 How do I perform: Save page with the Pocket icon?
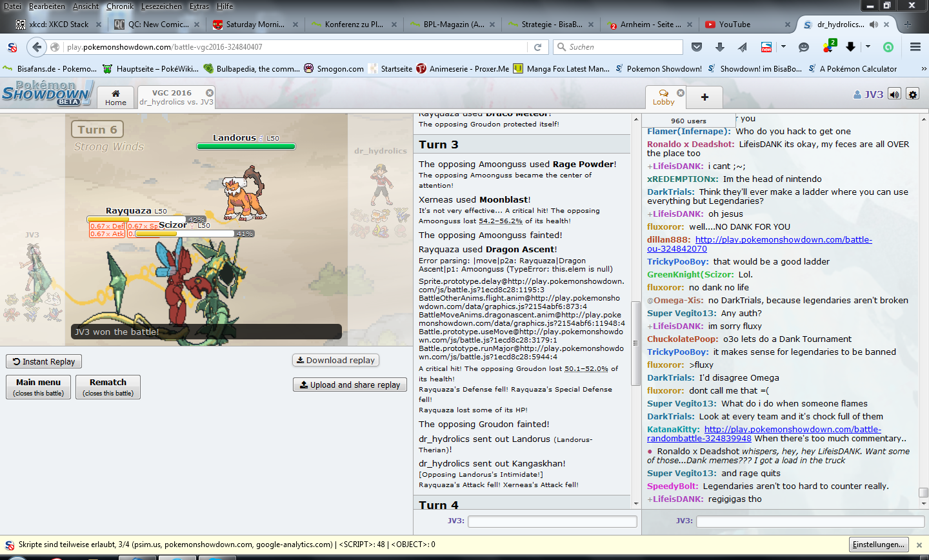(697, 47)
